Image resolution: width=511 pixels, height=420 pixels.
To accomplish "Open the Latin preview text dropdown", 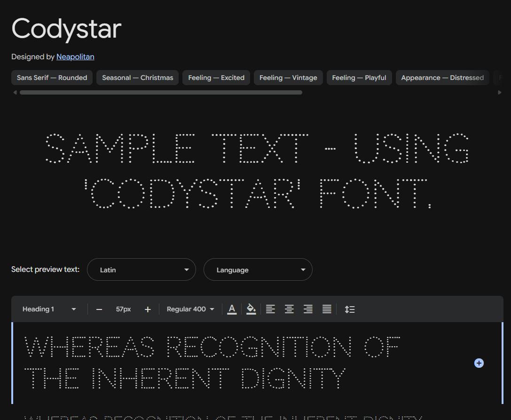I will [x=142, y=269].
